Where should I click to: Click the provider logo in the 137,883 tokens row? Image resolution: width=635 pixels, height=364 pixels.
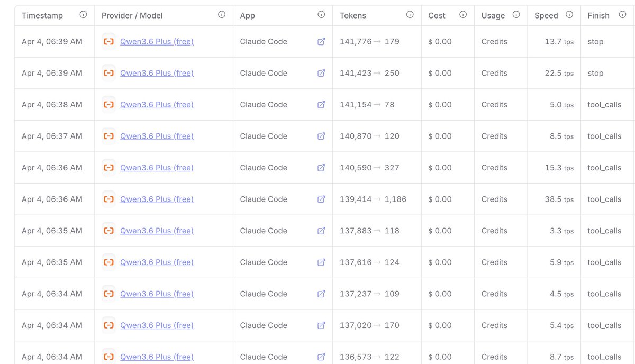[x=108, y=231]
